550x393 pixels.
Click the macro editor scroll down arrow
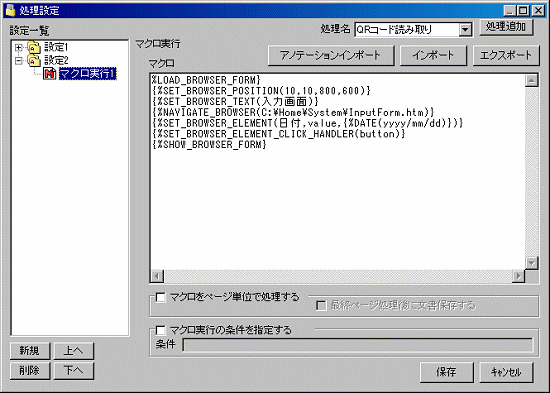(x=532, y=263)
